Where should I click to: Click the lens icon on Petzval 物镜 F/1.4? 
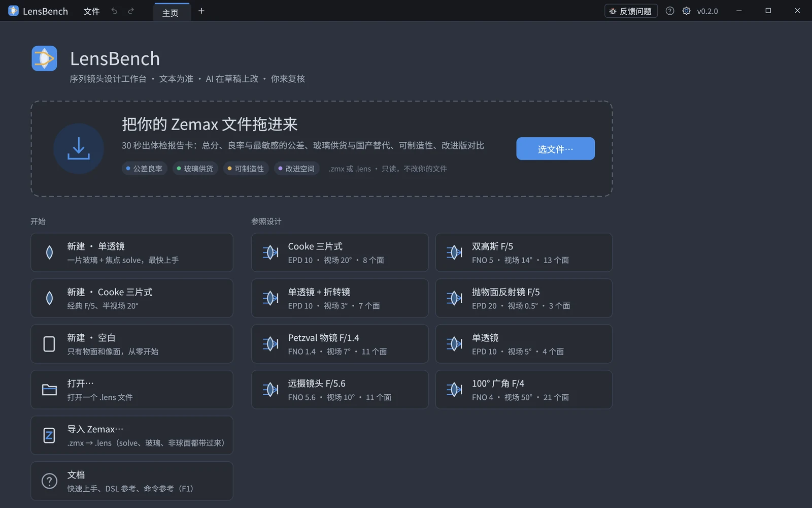click(270, 344)
